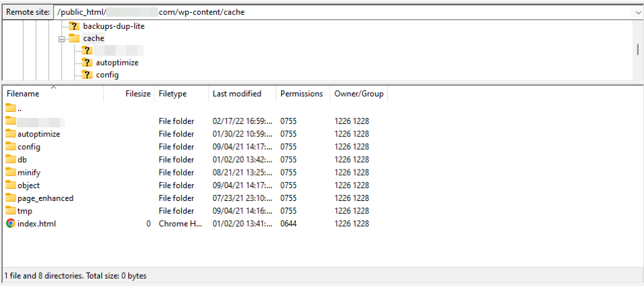Viewport: 644px width, 286px height.
Task: Click the Permissions column header
Action: point(301,94)
